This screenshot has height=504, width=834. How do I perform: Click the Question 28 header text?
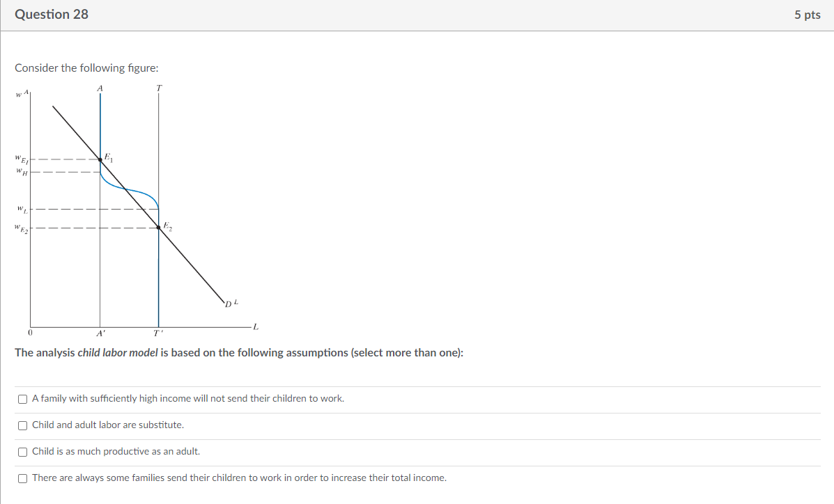tap(51, 13)
